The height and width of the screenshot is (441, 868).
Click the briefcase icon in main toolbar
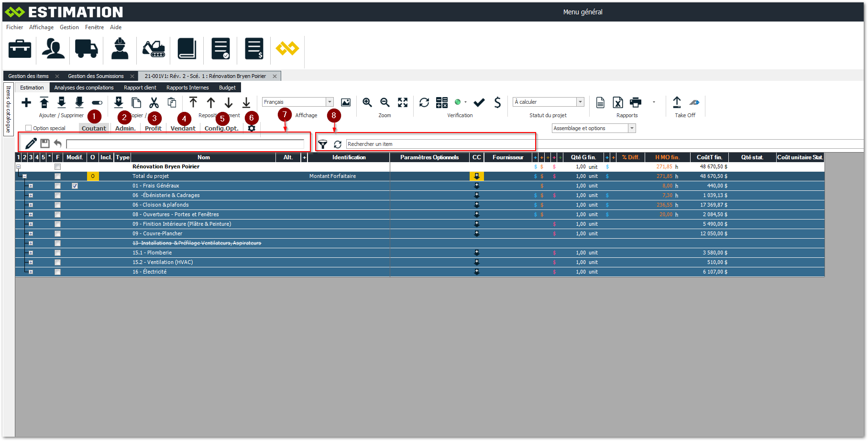(x=20, y=49)
